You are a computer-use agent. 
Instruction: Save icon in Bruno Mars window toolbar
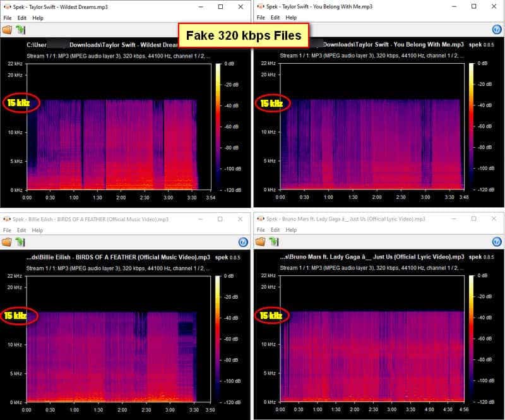pos(274,241)
